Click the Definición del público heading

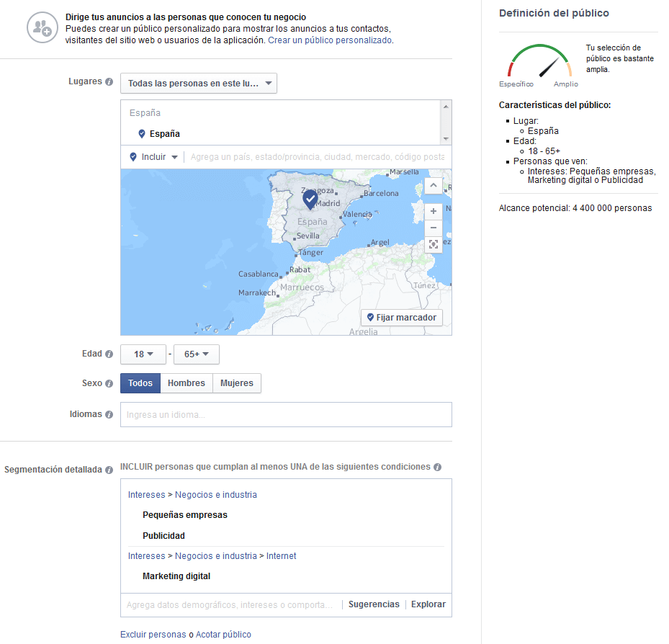click(554, 13)
